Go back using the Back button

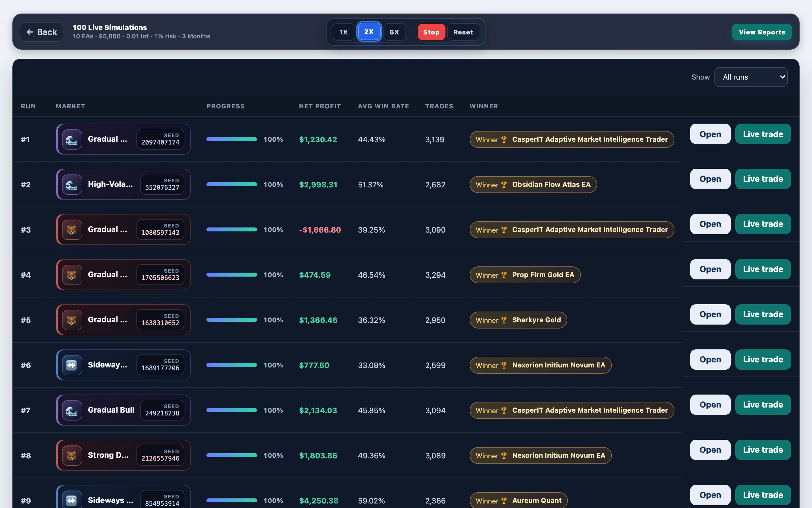(42, 32)
